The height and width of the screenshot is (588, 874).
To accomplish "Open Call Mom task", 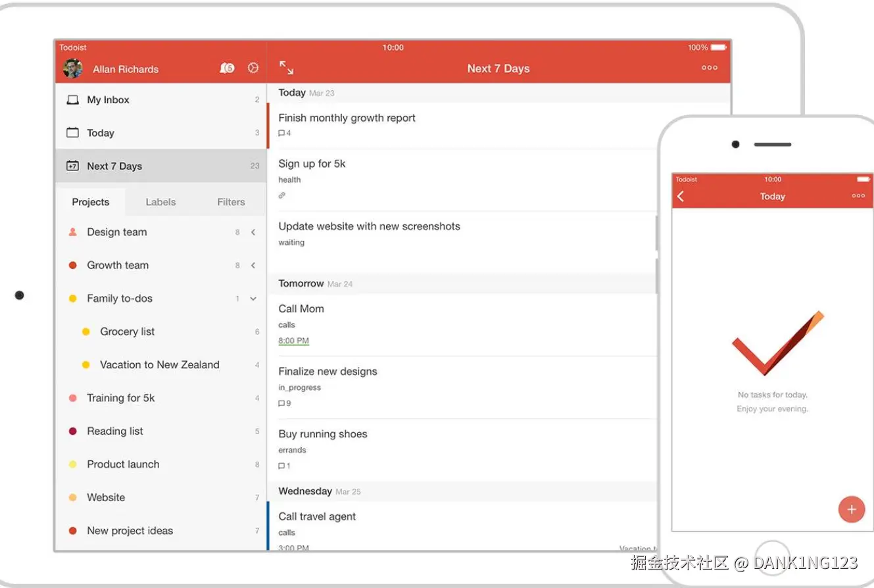I will pyautogui.click(x=301, y=308).
